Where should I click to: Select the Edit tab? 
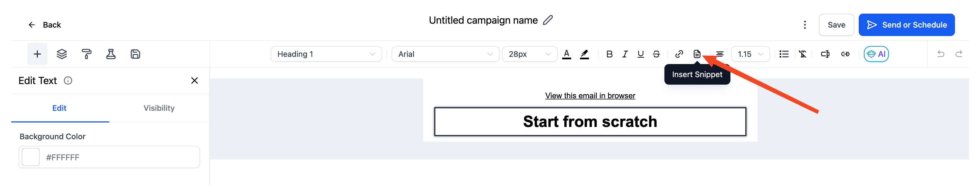tap(59, 108)
